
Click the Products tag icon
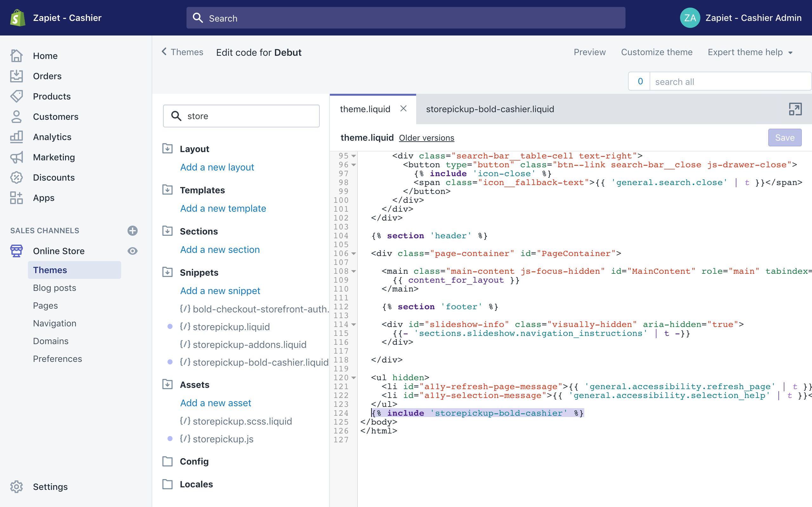pyautogui.click(x=16, y=96)
